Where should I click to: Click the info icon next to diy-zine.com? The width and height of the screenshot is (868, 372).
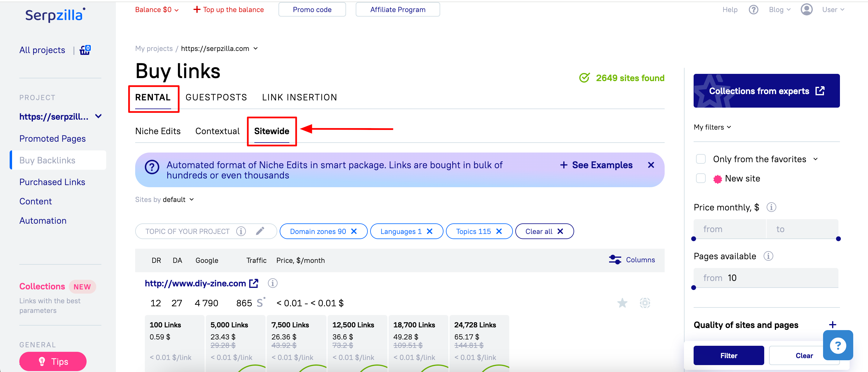[x=272, y=283]
